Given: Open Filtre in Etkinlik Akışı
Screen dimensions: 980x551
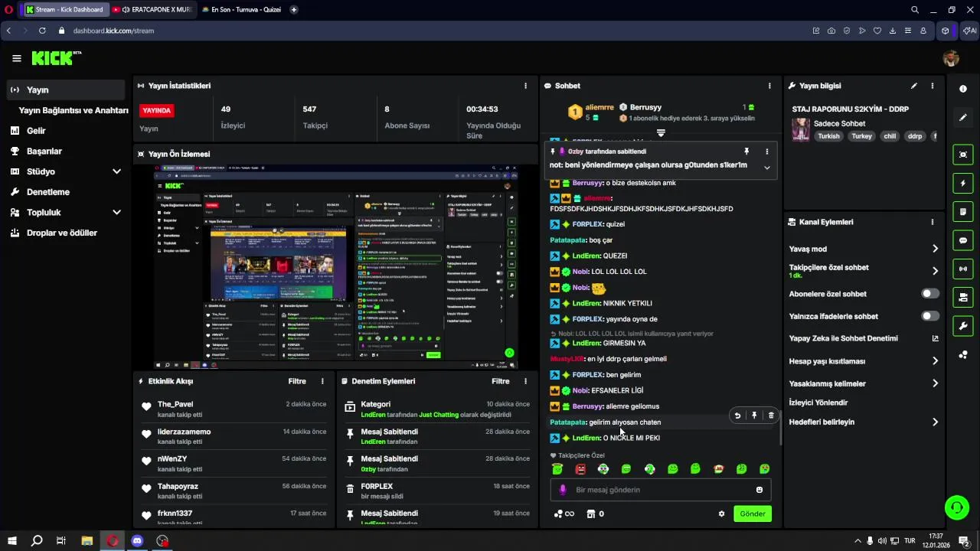Looking at the screenshot, I should click(297, 381).
